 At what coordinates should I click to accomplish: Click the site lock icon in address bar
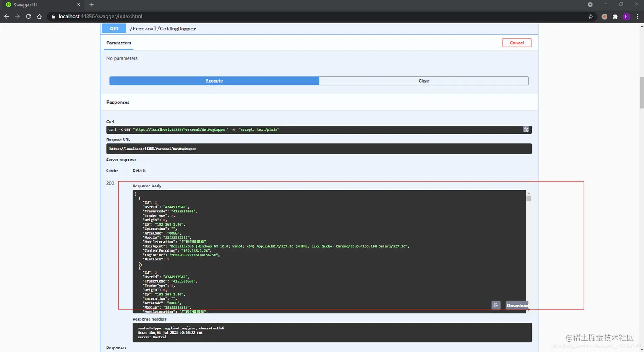pos(53,17)
